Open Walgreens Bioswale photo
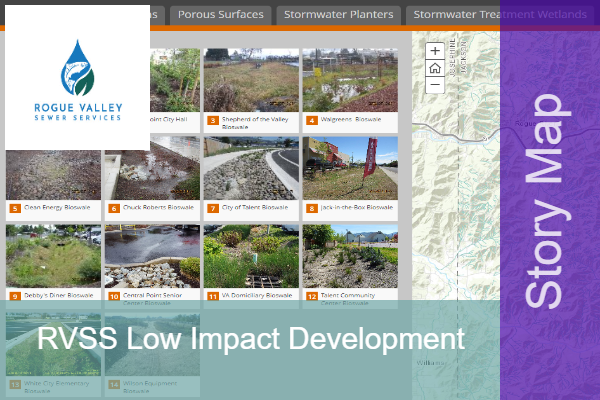Image resolution: width=600 pixels, height=400 pixels. pos(350,80)
